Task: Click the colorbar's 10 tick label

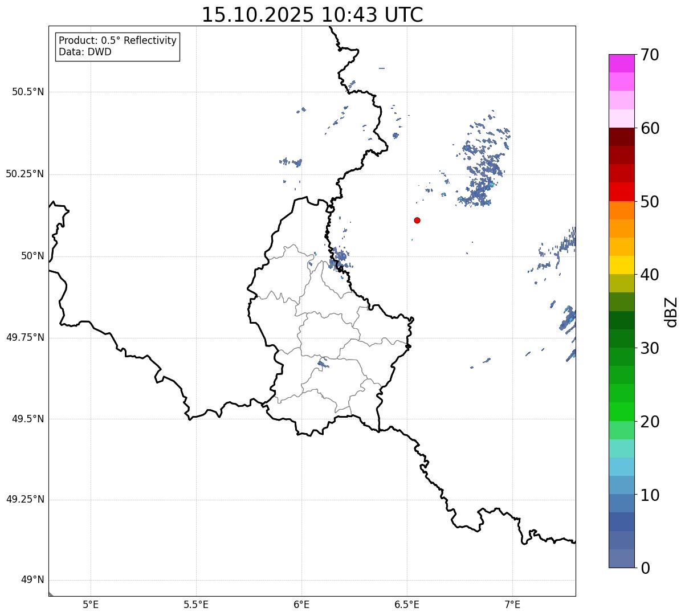Action: [650, 495]
